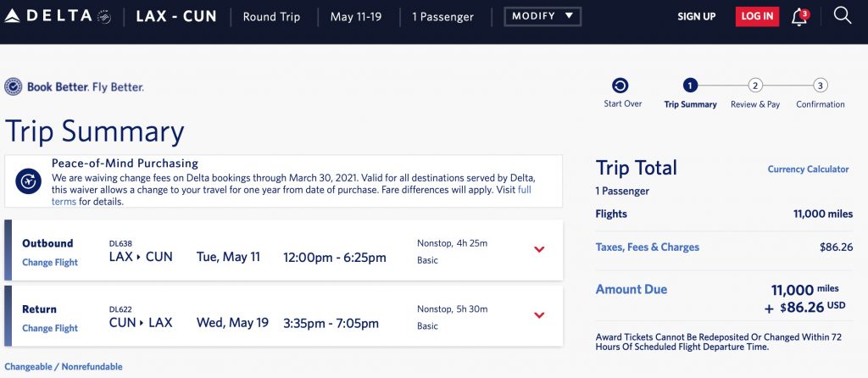
Task: Expand the Outbound flight details chevron
Action: pyautogui.click(x=539, y=249)
